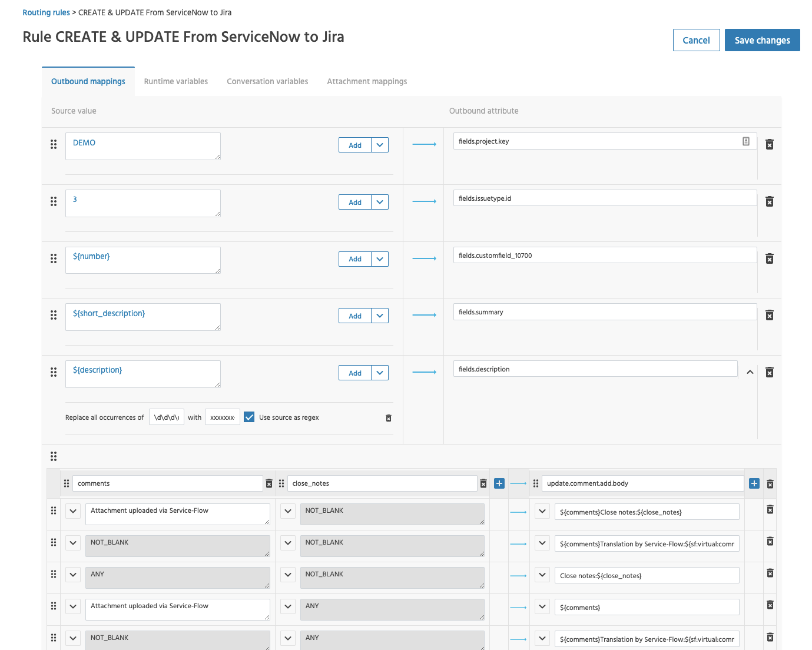Delete the comments source column
Screen dimensions: 812x650
[x=269, y=483]
